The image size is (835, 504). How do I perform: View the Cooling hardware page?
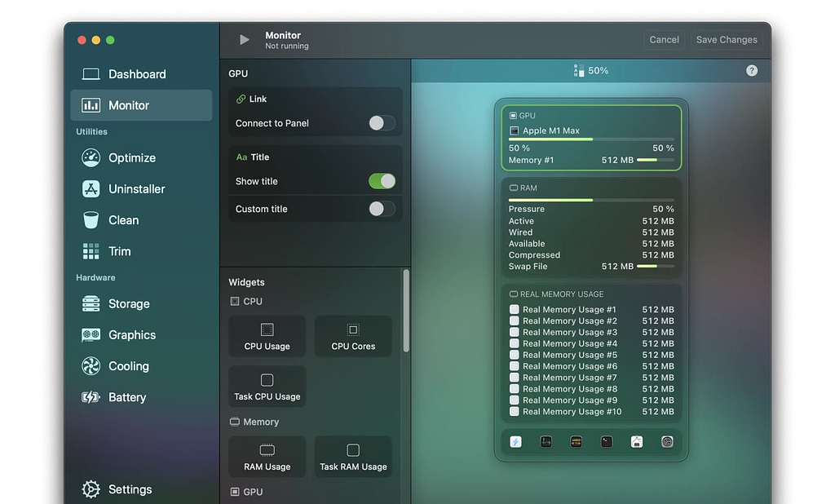(128, 366)
